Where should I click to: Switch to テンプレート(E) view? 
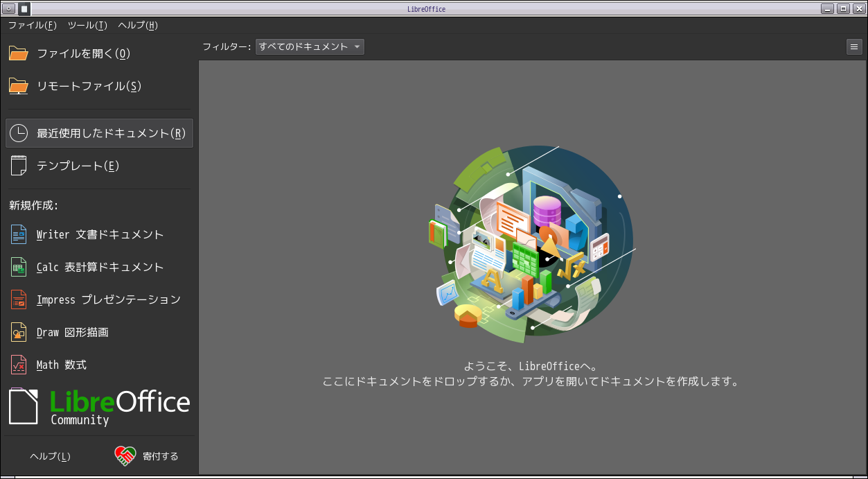(x=99, y=166)
